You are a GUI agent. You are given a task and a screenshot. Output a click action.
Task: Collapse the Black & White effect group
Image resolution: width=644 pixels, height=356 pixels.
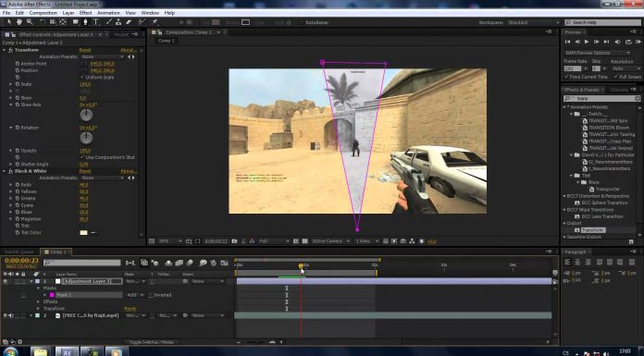click(4, 171)
